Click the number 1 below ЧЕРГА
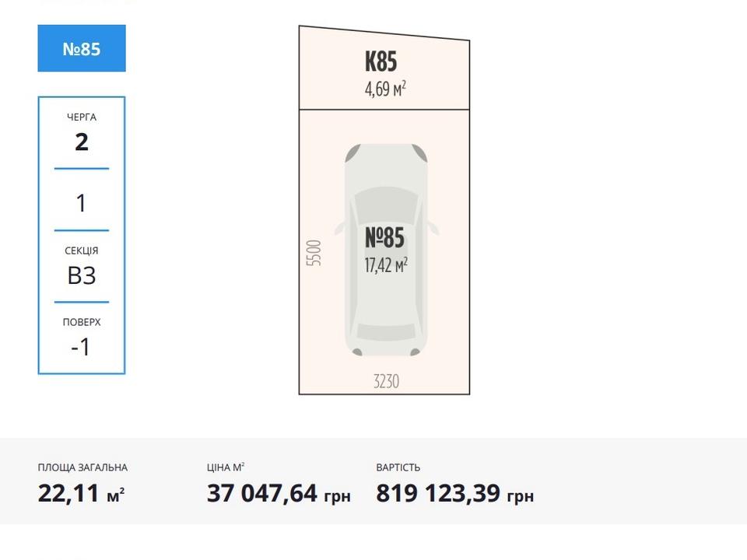The height and width of the screenshot is (560, 747). (81, 203)
